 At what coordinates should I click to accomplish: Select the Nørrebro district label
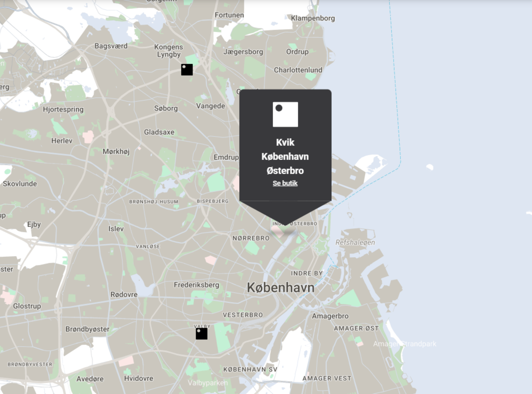(x=251, y=238)
